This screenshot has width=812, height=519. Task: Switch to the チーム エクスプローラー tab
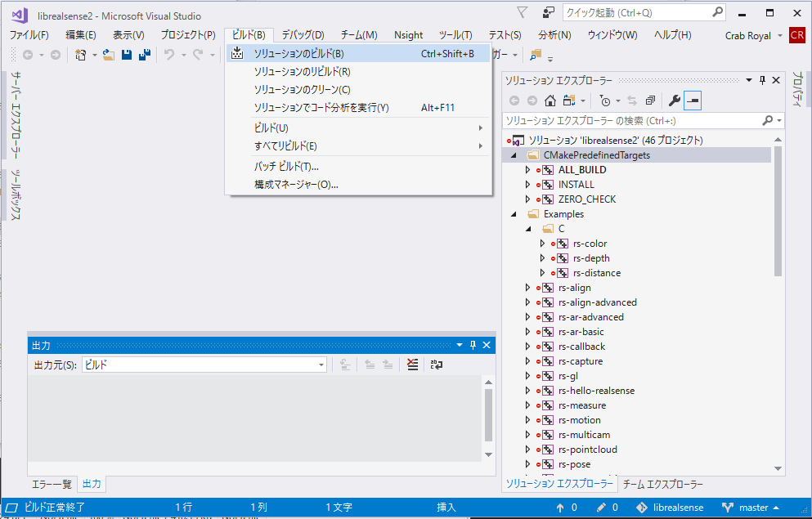click(663, 485)
